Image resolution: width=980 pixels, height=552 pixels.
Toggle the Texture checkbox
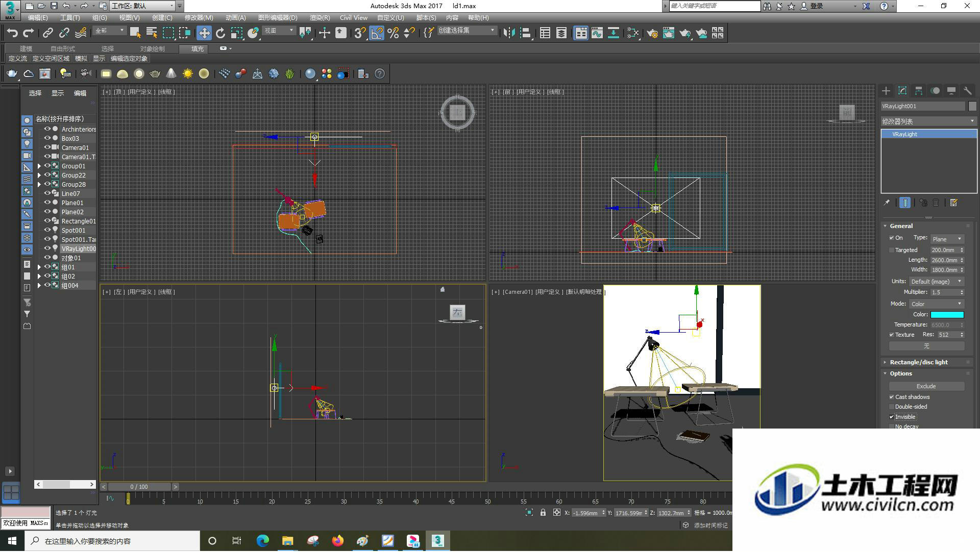(x=892, y=335)
